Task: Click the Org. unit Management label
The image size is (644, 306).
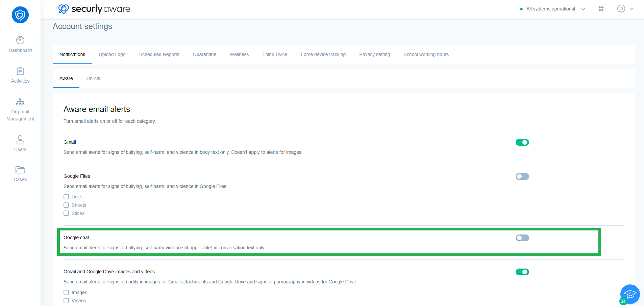Action: (20, 115)
